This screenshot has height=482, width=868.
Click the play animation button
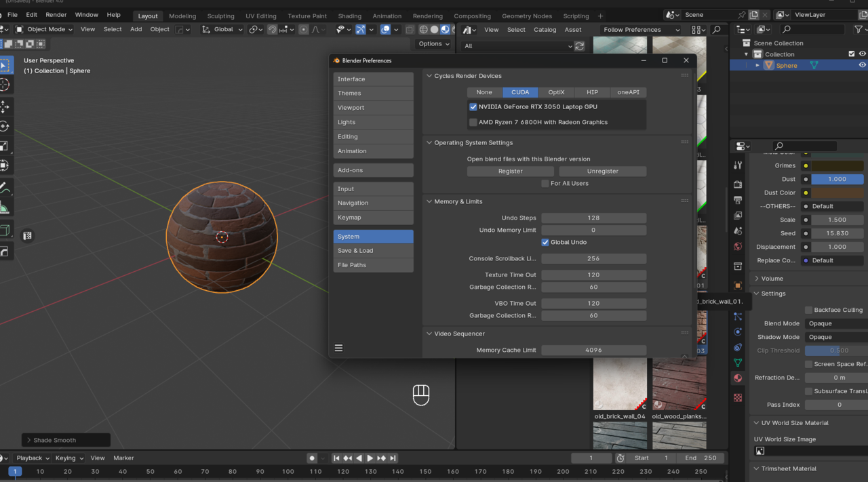(370, 458)
